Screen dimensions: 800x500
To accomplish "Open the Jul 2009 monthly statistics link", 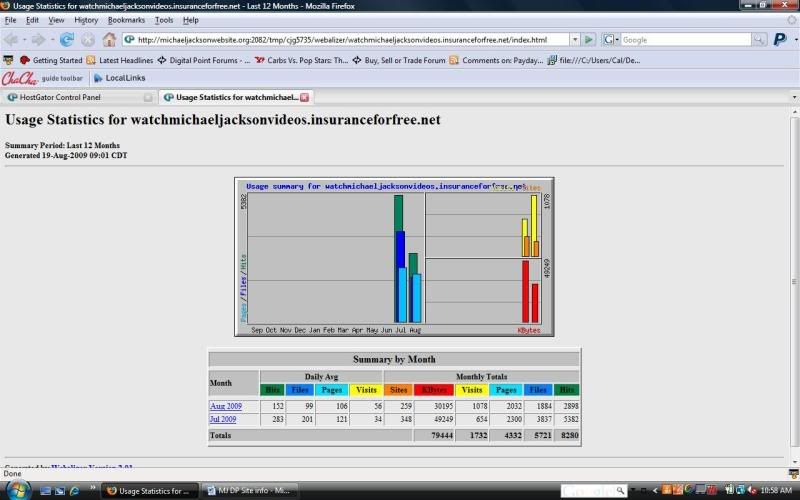I will (223, 419).
